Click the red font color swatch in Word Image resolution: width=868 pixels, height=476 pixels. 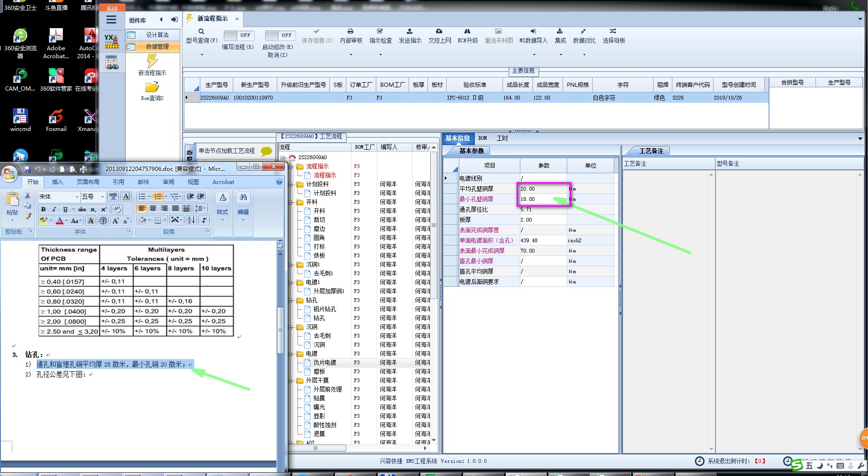point(60,221)
